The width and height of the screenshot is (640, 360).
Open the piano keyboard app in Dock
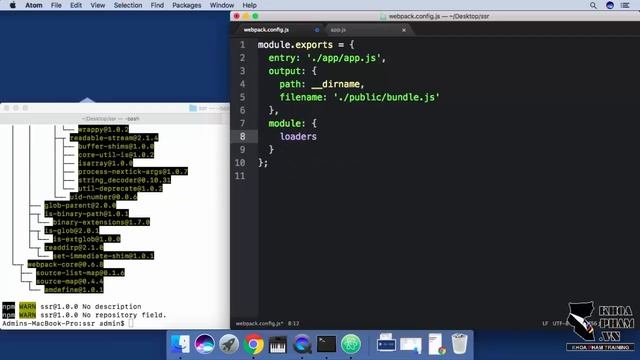click(278, 344)
